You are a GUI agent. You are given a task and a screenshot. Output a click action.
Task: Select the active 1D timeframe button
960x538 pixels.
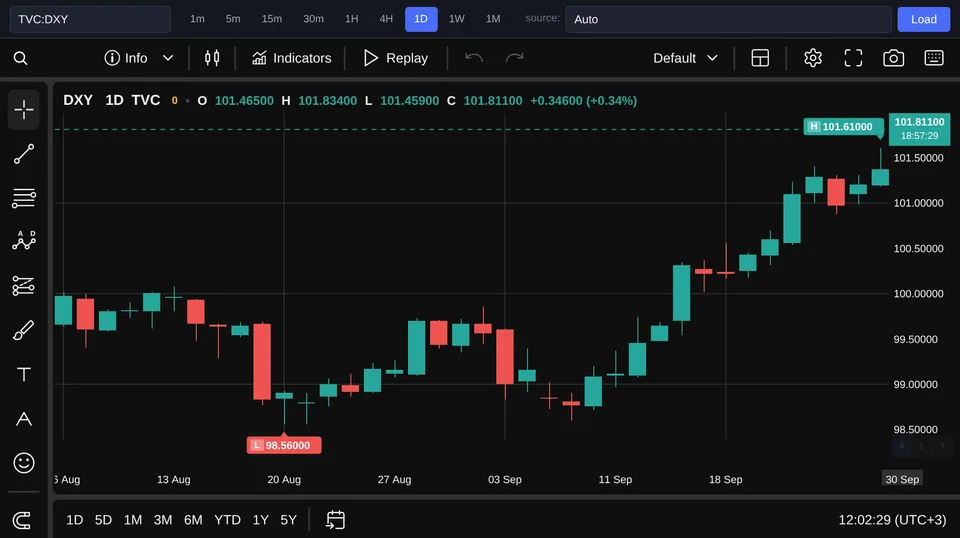pyautogui.click(x=421, y=19)
